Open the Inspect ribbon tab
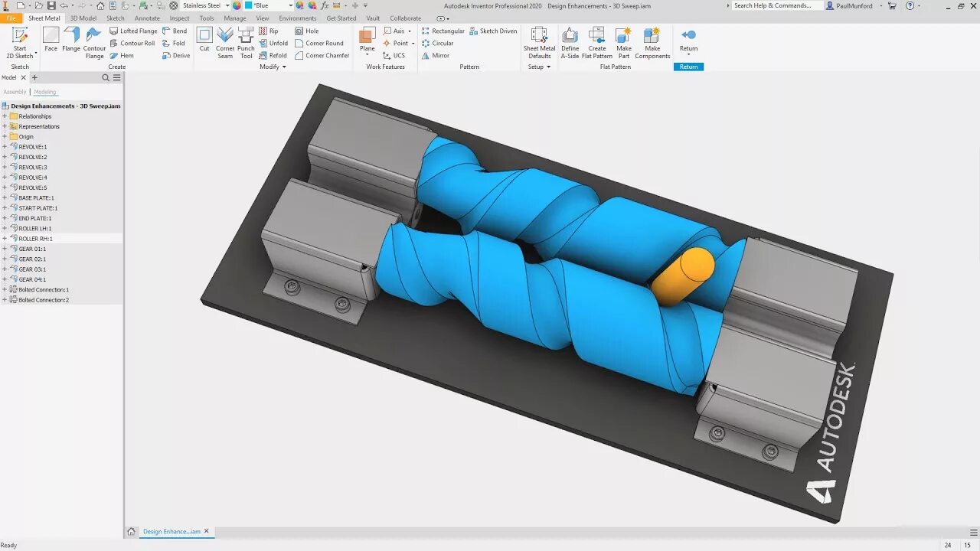The height and width of the screenshot is (551, 980). click(x=179, y=18)
